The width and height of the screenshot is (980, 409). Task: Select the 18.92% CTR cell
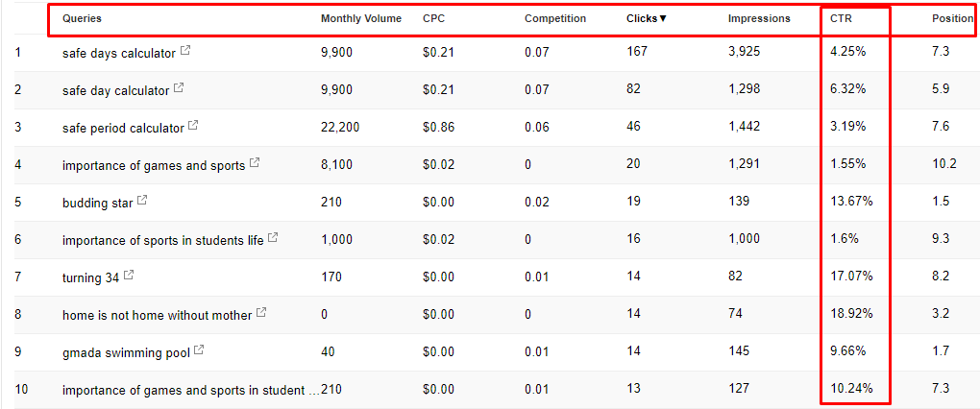click(x=851, y=314)
